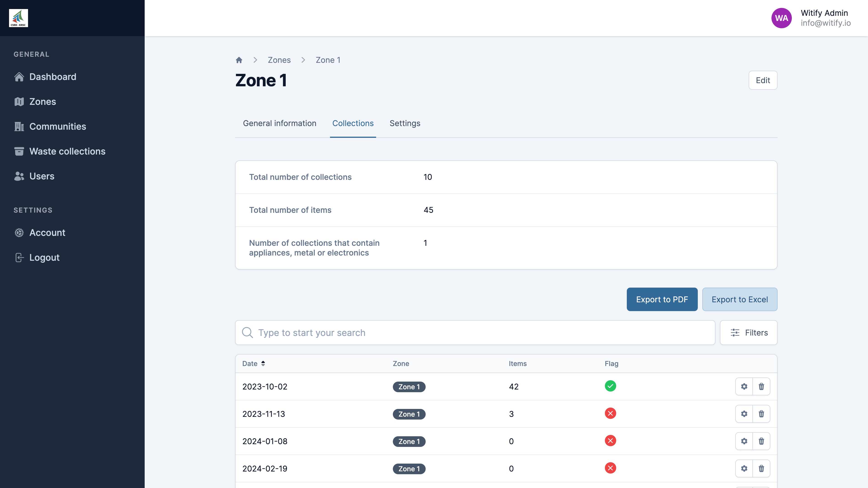The width and height of the screenshot is (868, 488).
Task: Sort the table by the Date column
Action: coord(253,364)
